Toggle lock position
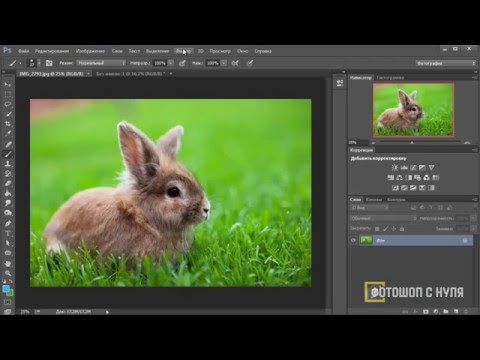480x360 pixels. (394, 229)
